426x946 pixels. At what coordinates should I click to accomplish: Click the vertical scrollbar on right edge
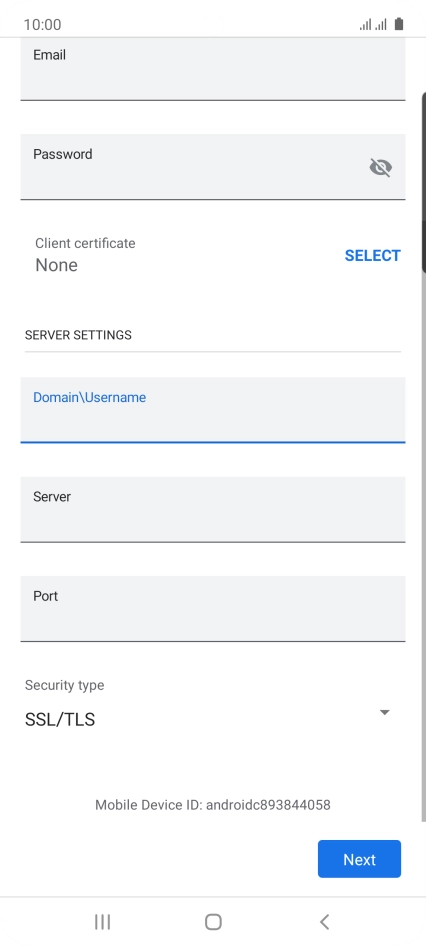(x=424, y=182)
